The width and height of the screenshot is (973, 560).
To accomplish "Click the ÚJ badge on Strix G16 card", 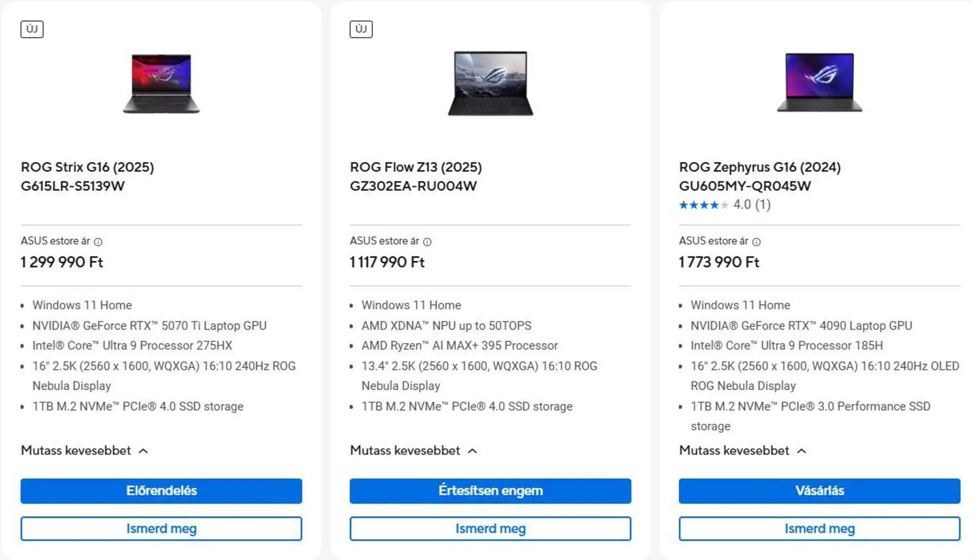I will click(32, 29).
